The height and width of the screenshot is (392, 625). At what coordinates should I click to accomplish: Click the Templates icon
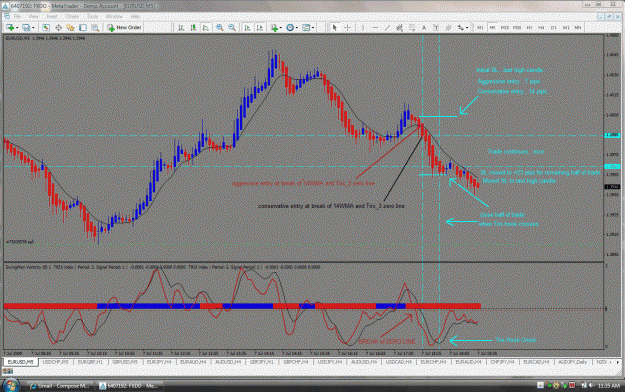pyautogui.click(x=306, y=28)
